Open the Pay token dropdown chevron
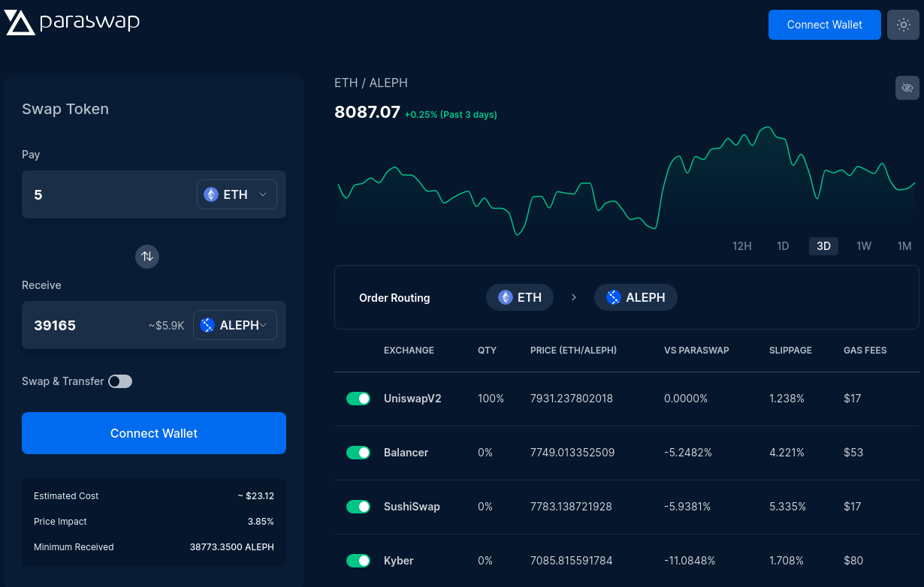Viewport: 924px width, 587px height. click(263, 194)
